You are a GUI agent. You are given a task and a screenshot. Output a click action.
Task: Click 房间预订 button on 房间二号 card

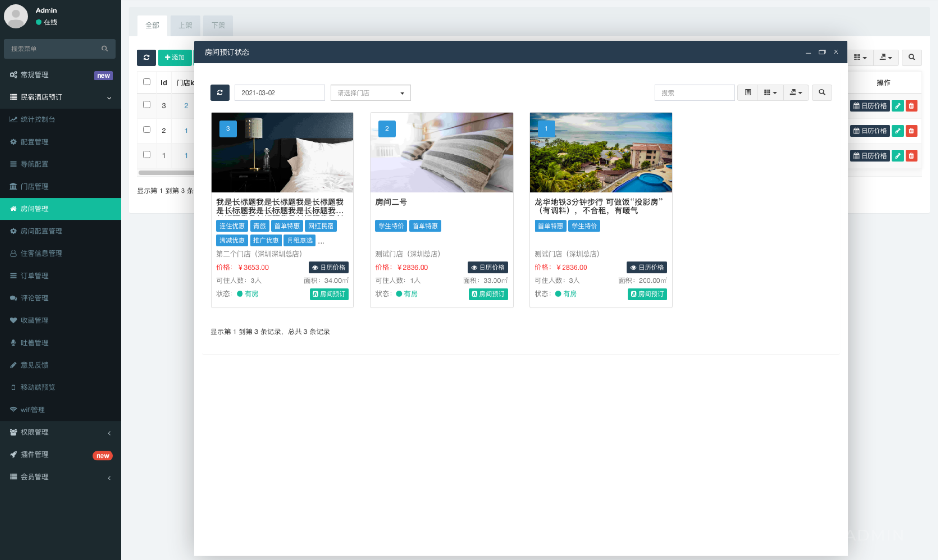pos(488,294)
